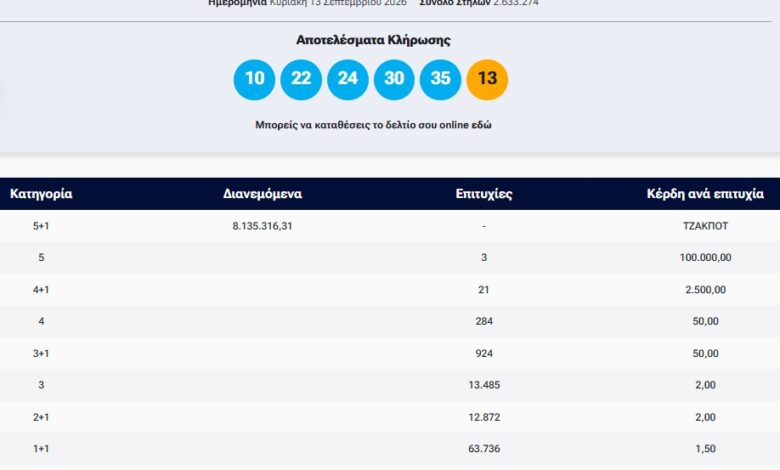This screenshot has width=780, height=470.
Task: Click the blue ball number 30
Action: pos(394,80)
